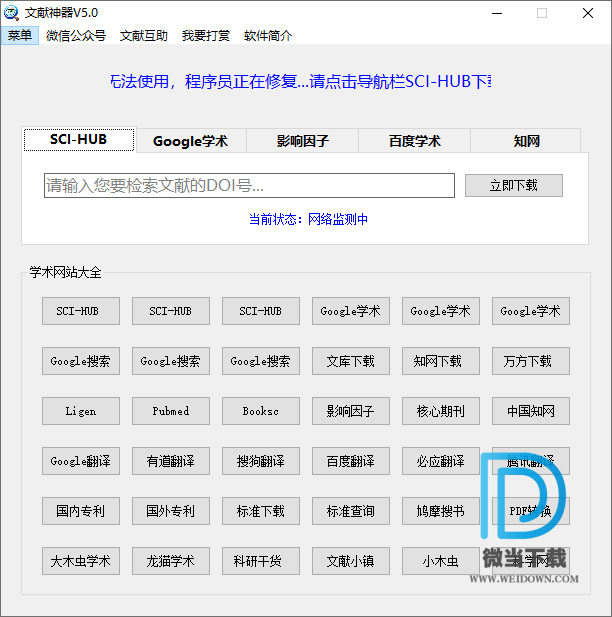Click the rightmost Google学术 button in 学术网站大全
Viewport: 612px width, 617px height.
click(x=531, y=311)
